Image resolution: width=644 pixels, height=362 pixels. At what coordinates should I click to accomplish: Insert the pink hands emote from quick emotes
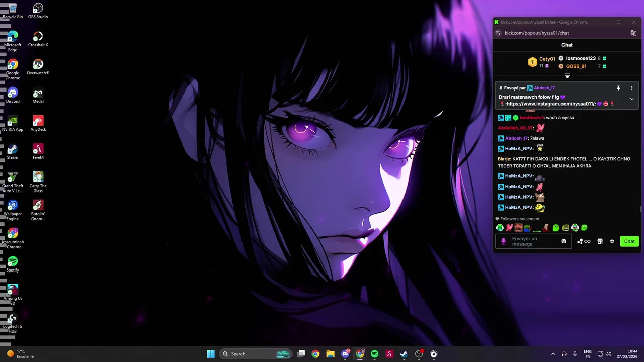pos(509,228)
